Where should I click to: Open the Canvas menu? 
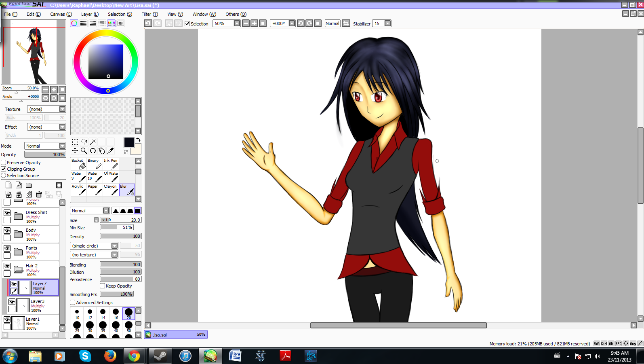61,14
